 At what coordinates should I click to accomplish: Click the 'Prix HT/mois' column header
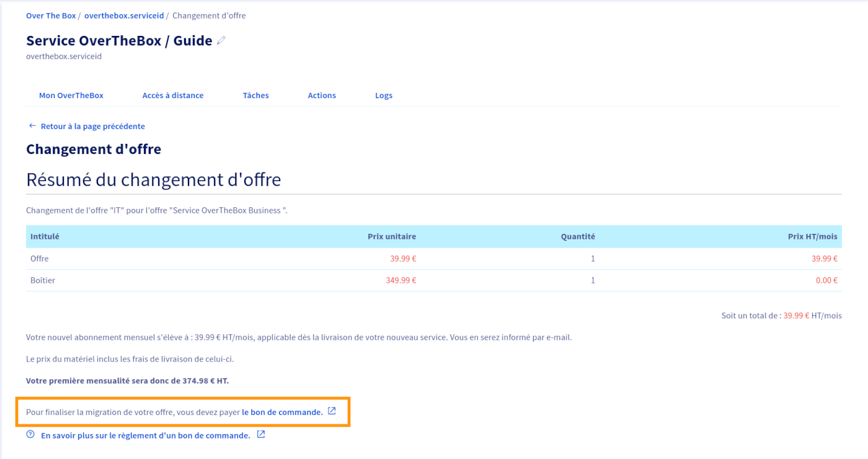click(812, 236)
